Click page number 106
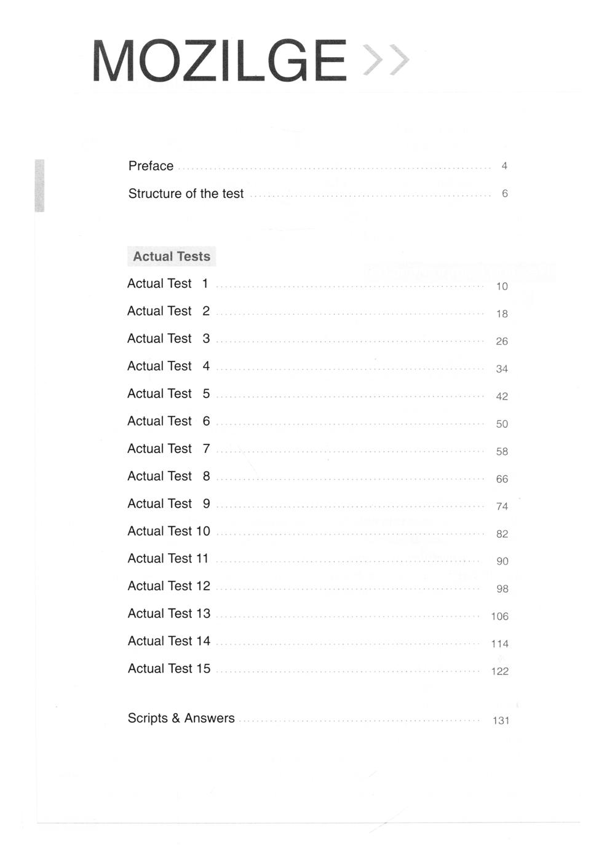 click(499, 616)
